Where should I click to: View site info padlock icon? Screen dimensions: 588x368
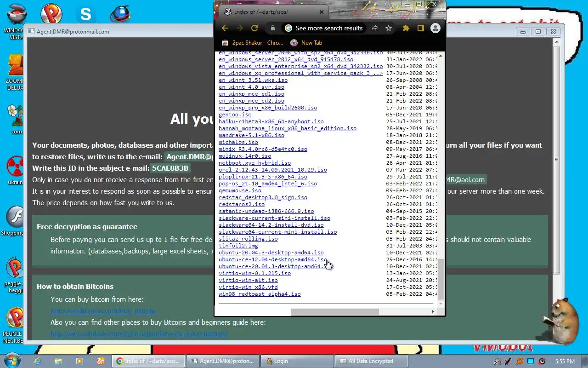coord(272,28)
